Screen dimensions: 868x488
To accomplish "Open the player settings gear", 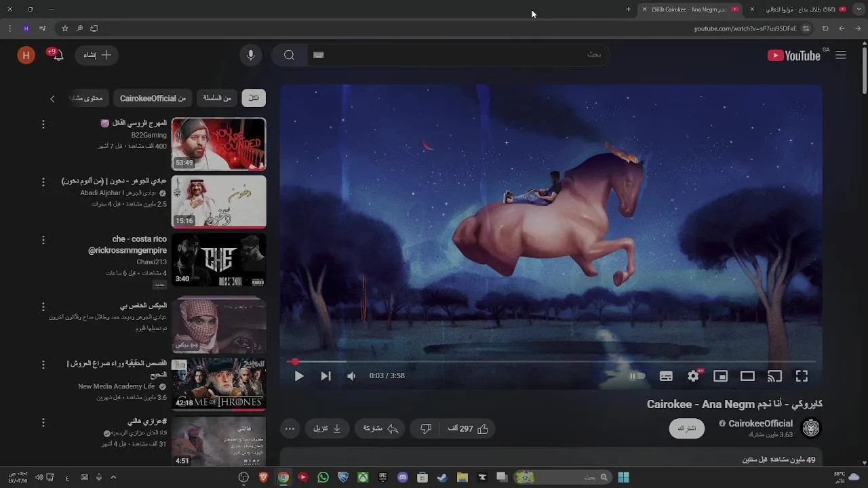I will [x=693, y=376].
